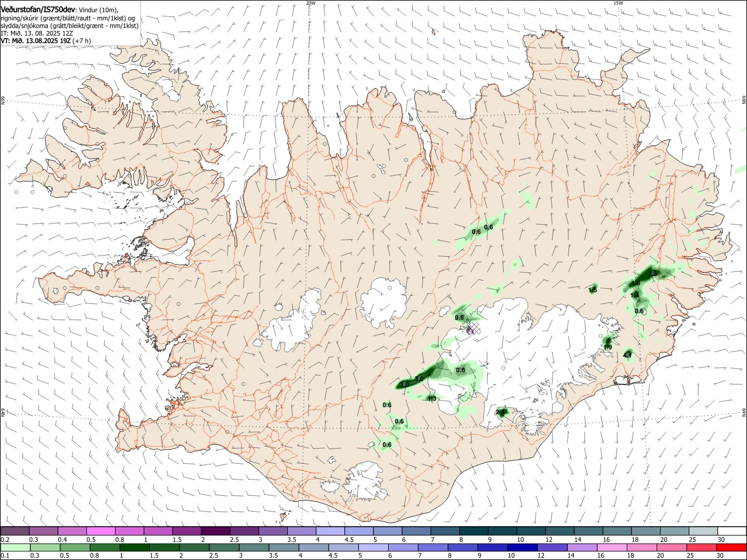Pick the bottom-row light purple swatch above 14

[x=582, y=548]
